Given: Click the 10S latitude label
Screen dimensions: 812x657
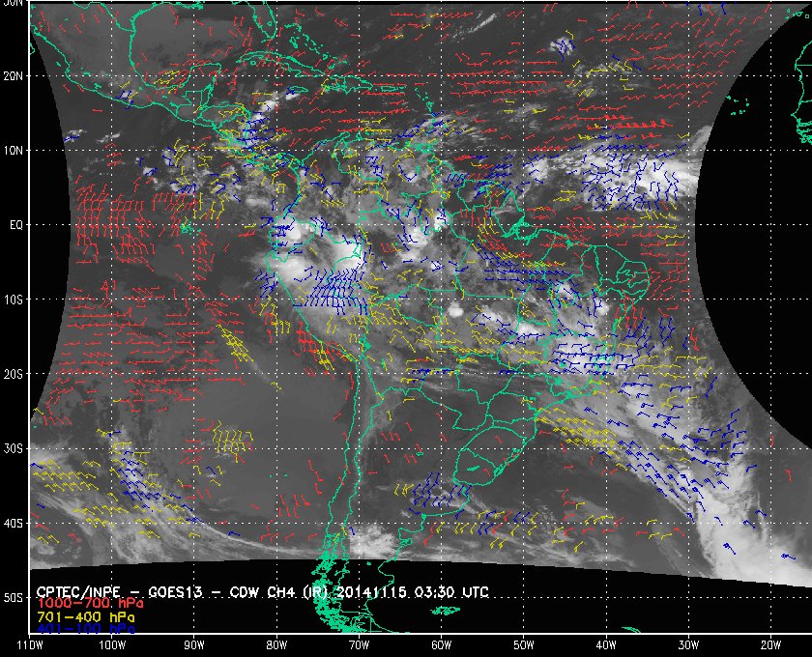Looking at the screenshot, I should (x=13, y=300).
